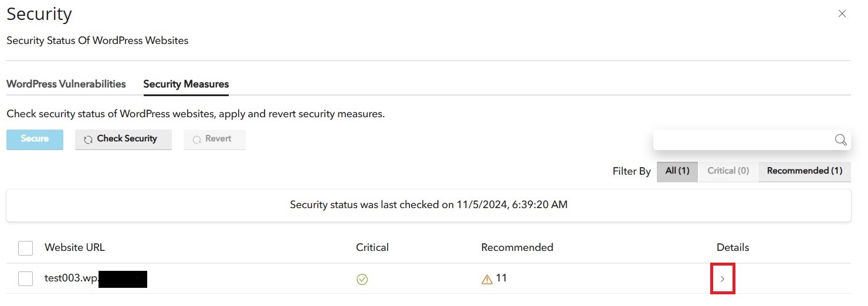Tick the select-all checkbox beside Website URL
This screenshot has height=306, width=868.
click(25, 248)
